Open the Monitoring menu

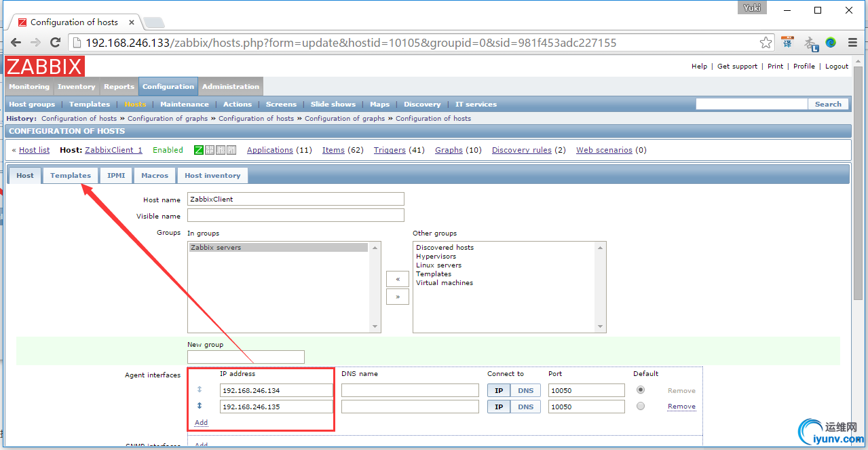(x=29, y=86)
